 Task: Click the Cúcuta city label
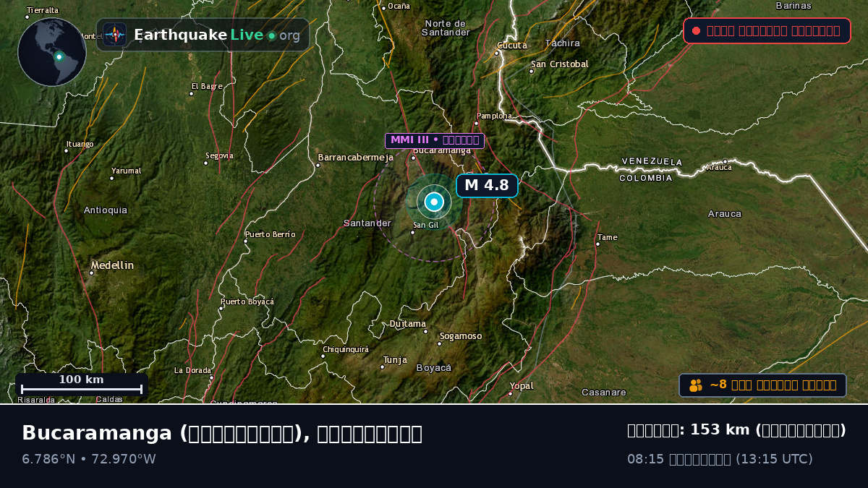tap(512, 46)
